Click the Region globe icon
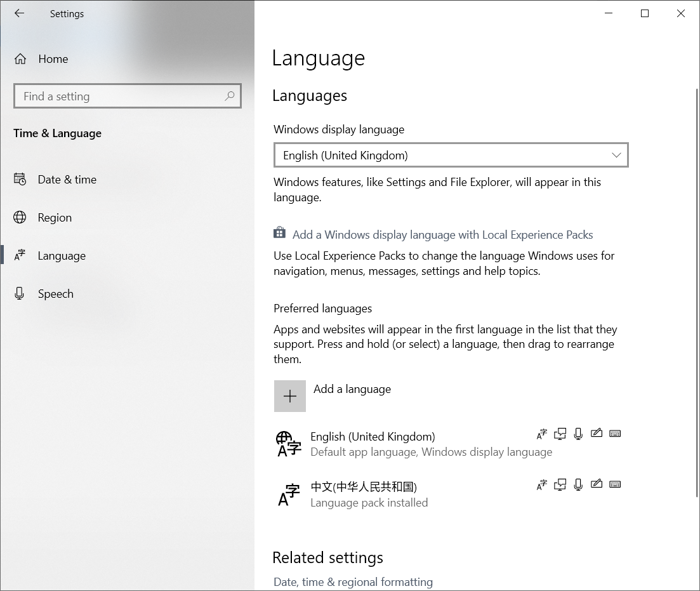 point(20,217)
